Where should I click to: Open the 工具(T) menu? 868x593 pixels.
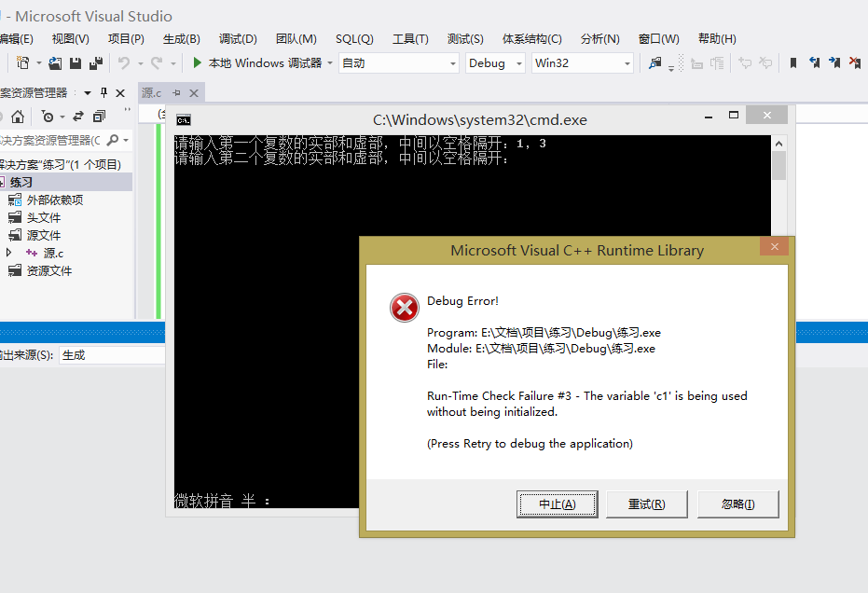[x=410, y=39]
